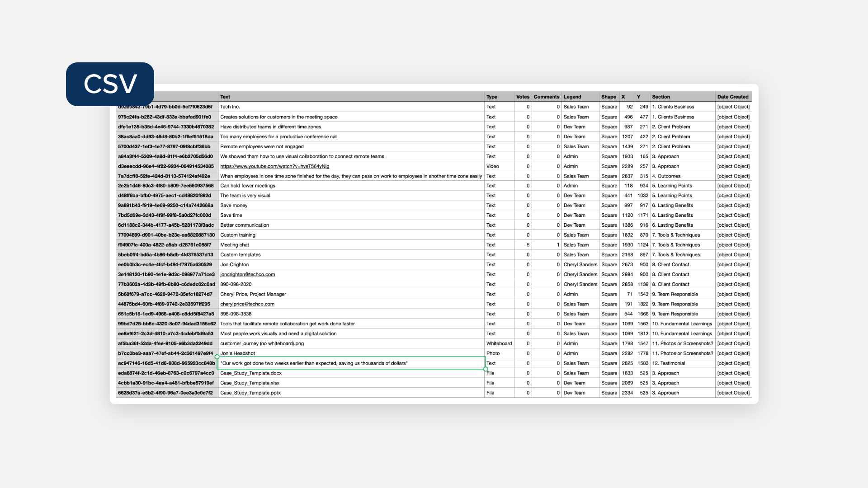The width and height of the screenshot is (868, 488).
Task: Select cell 'Creates solutions for customers in the meeting space'
Action: 351,117
